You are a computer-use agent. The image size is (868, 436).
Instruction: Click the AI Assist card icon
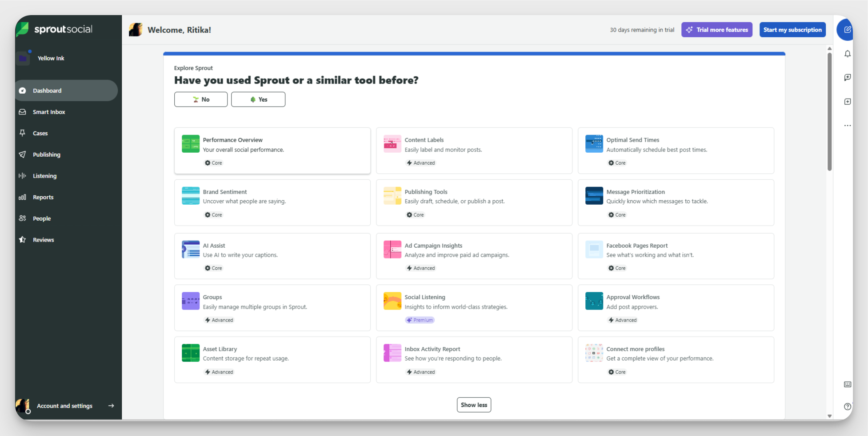(191, 250)
